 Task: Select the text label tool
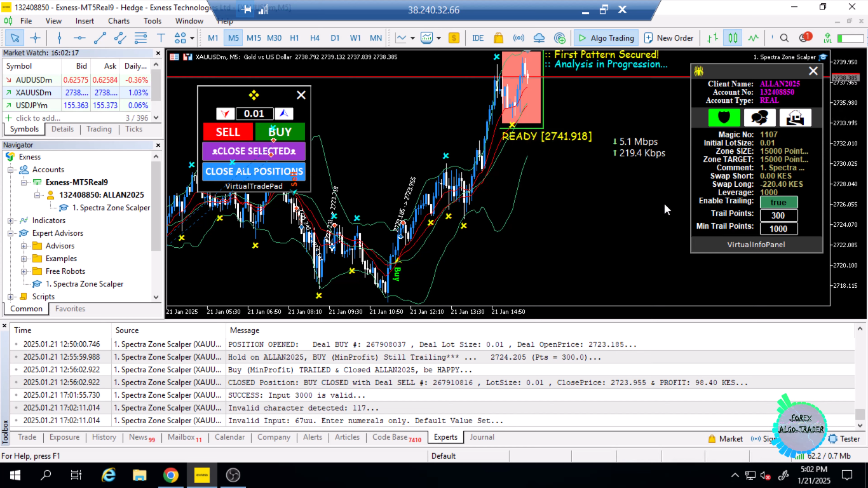coord(161,37)
